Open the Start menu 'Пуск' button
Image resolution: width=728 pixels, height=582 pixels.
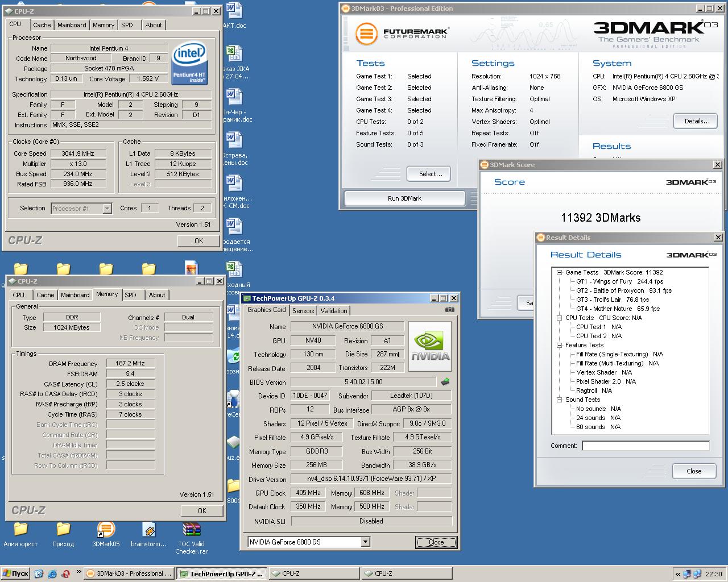[15, 573]
